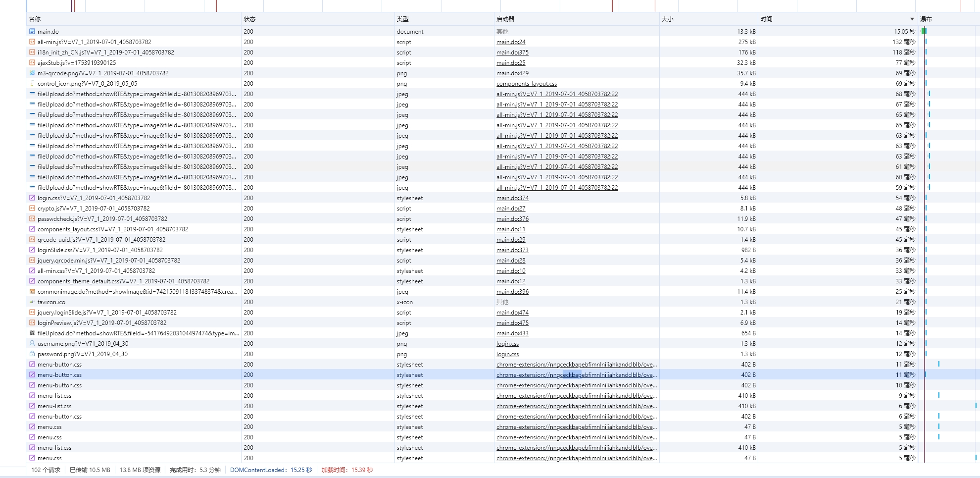
Task: Open the main.do:474 initiator link
Action: click(x=512, y=313)
